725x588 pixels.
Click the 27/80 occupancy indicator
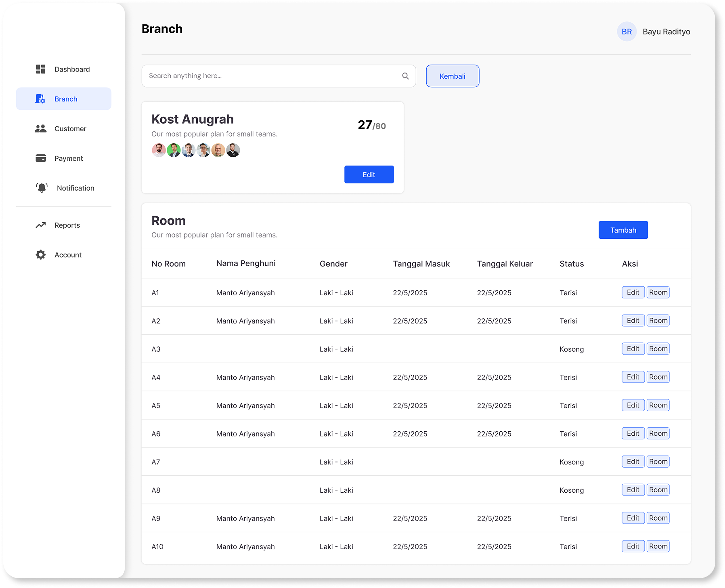pos(371,125)
